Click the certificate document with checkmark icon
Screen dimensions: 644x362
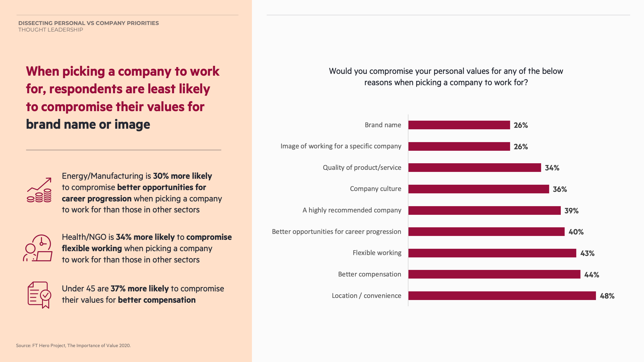(39, 295)
